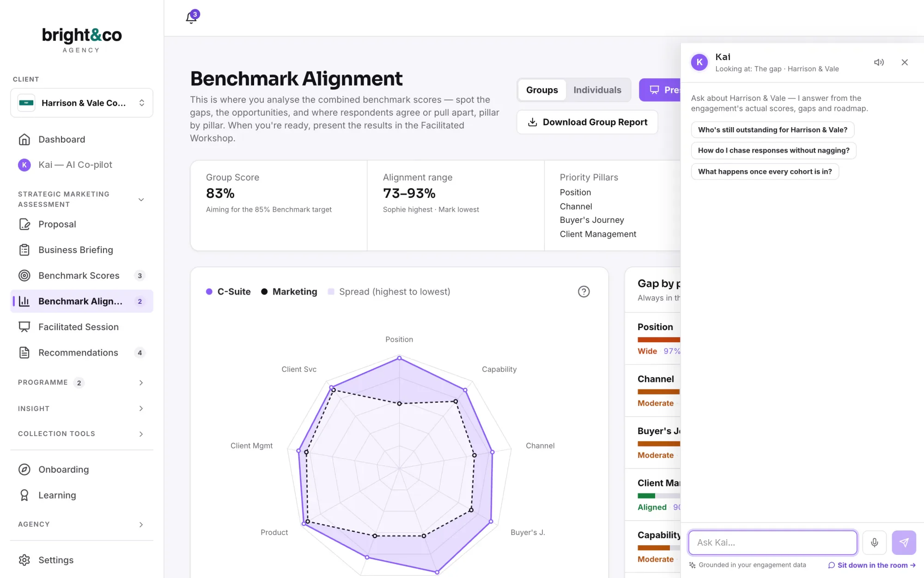Expand the Insight section

(82, 408)
